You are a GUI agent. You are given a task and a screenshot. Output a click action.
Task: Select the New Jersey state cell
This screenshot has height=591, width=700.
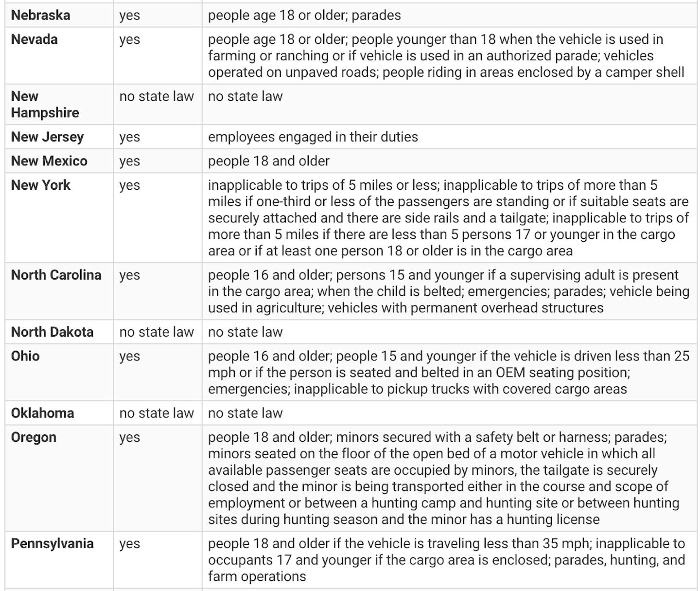point(47,137)
